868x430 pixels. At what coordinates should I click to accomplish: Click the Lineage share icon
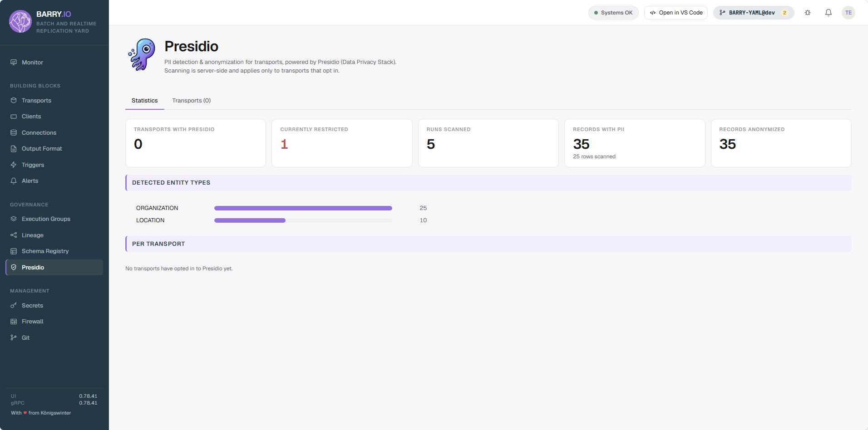point(14,235)
